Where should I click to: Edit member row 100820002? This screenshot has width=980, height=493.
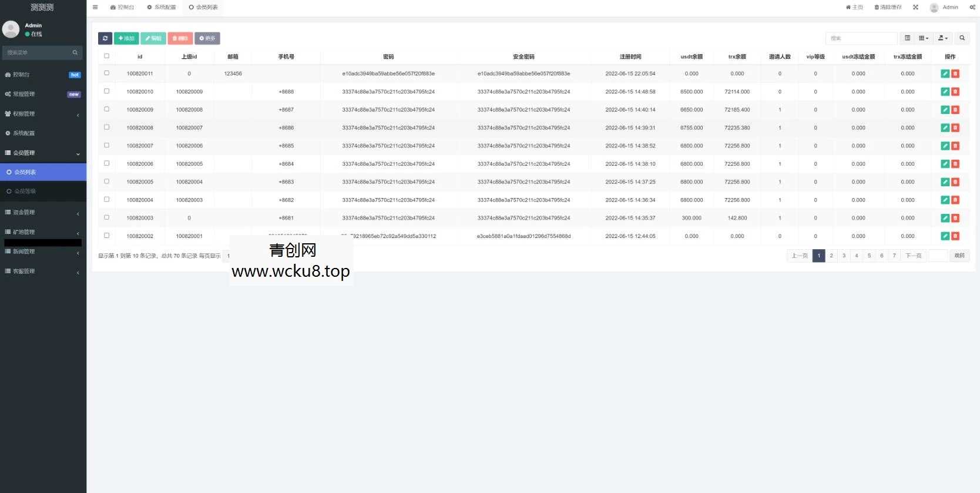coord(945,236)
